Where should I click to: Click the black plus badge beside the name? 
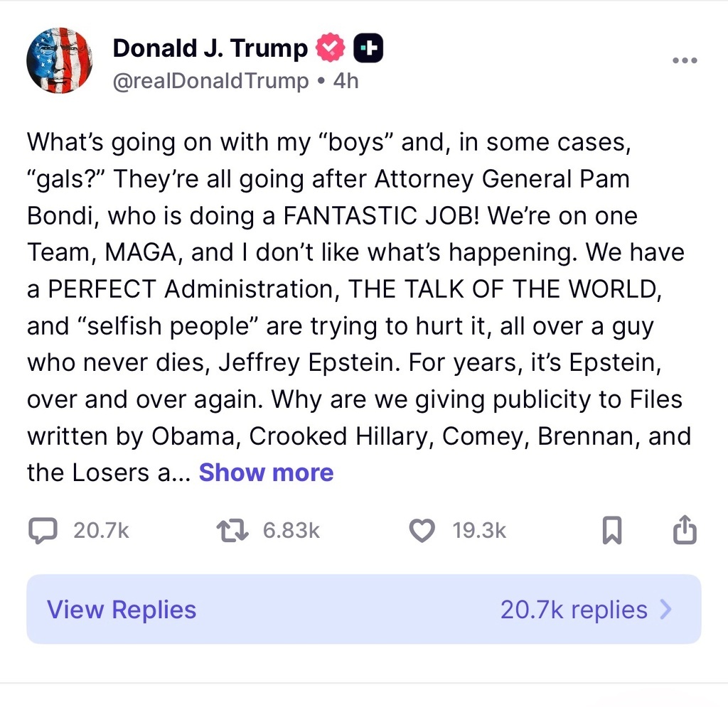(x=368, y=48)
